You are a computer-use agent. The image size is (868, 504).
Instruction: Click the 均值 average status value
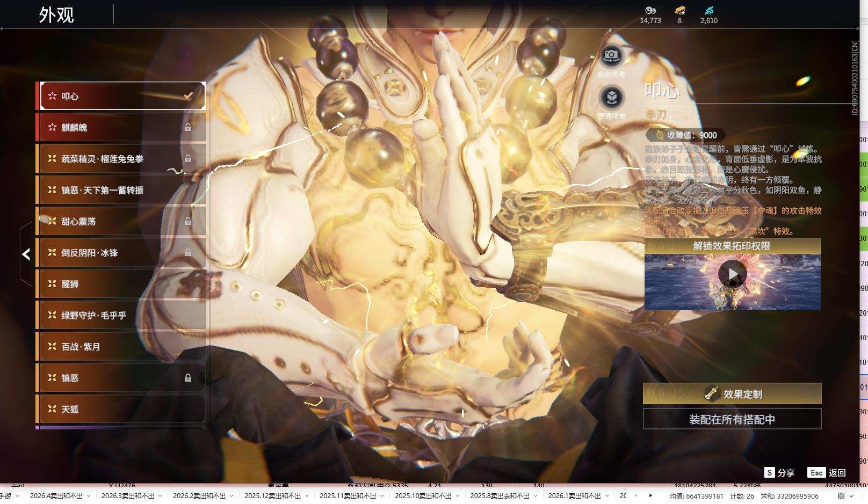[696, 496]
